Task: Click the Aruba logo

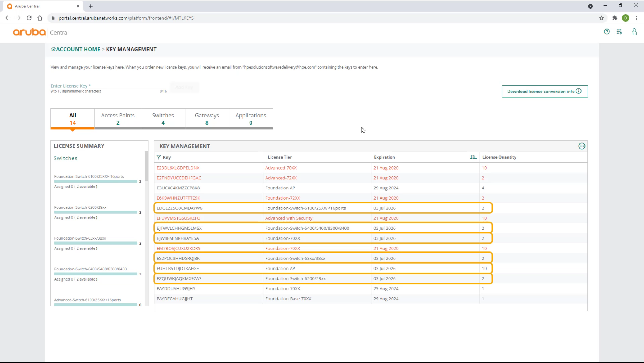Action: coord(29,32)
